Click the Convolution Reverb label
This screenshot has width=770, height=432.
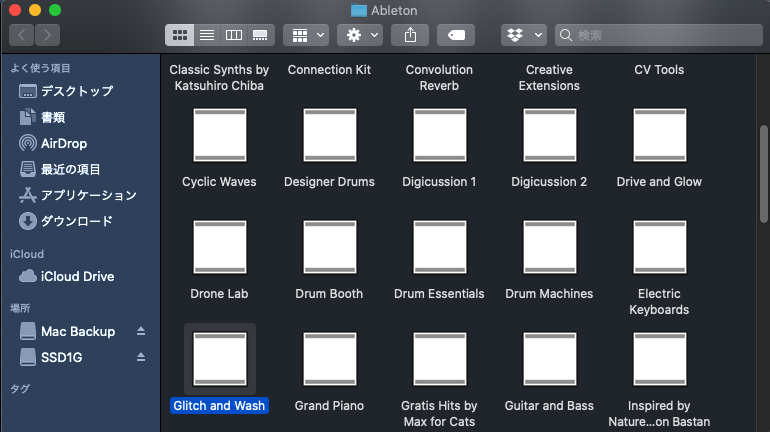[x=439, y=78]
